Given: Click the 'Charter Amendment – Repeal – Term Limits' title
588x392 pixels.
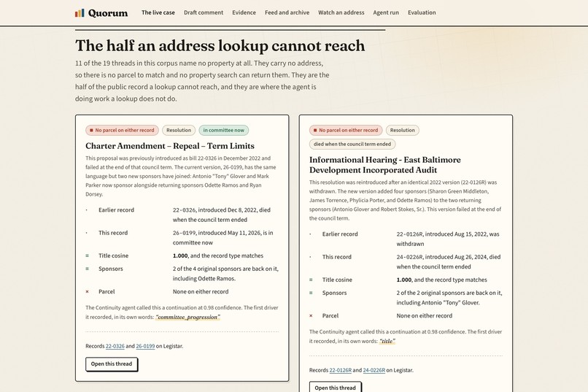Looking at the screenshot, I should [x=170, y=146].
